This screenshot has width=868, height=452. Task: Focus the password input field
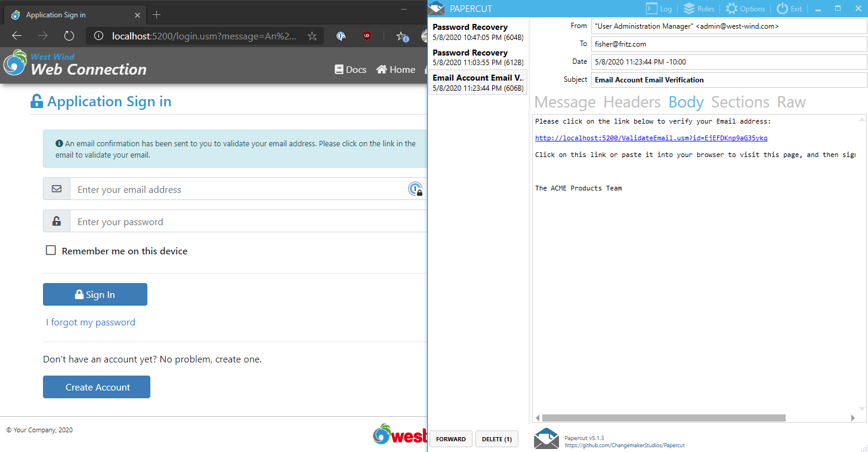248,221
